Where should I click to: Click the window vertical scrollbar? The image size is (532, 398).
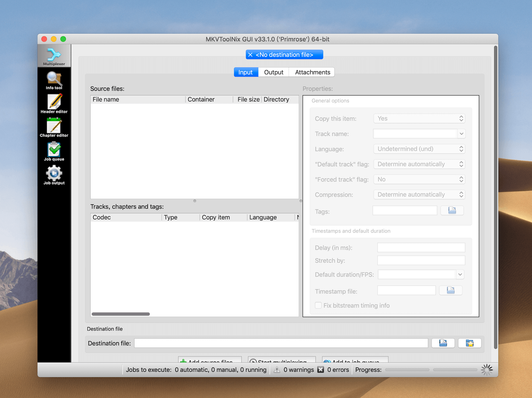pyautogui.click(x=495, y=197)
